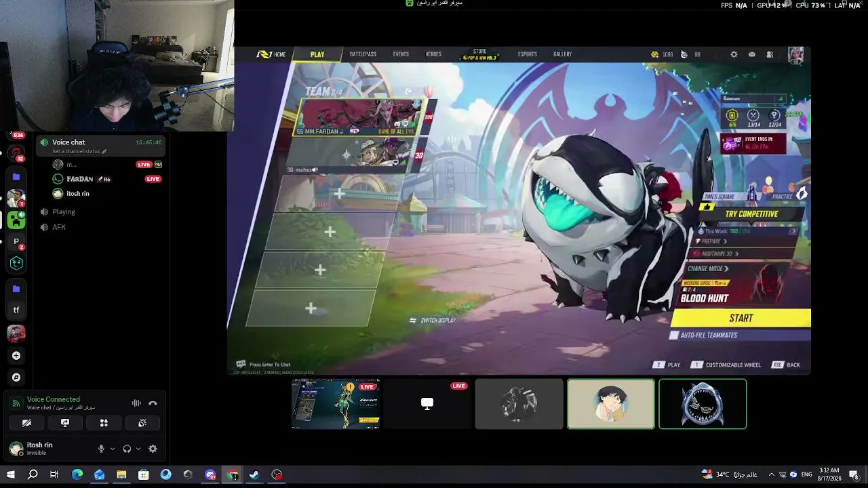Click the chat bubble icon in game

click(x=241, y=364)
